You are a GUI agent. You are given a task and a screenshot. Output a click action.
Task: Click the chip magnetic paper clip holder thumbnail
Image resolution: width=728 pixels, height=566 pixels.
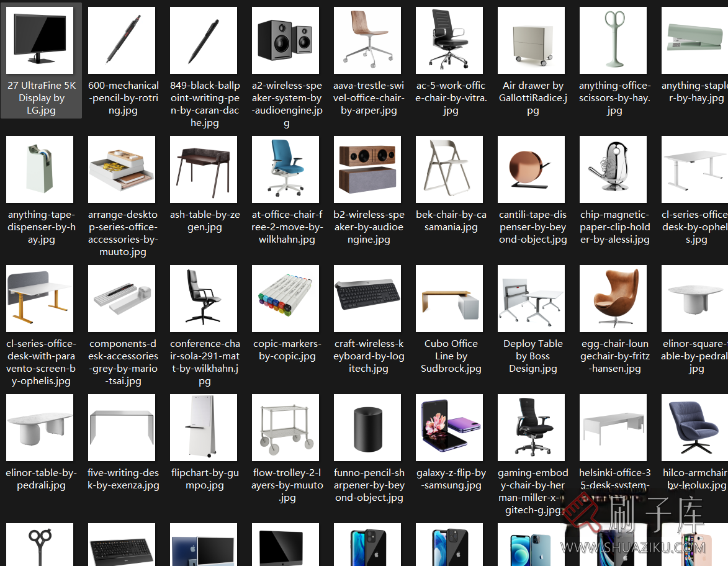point(614,169)
